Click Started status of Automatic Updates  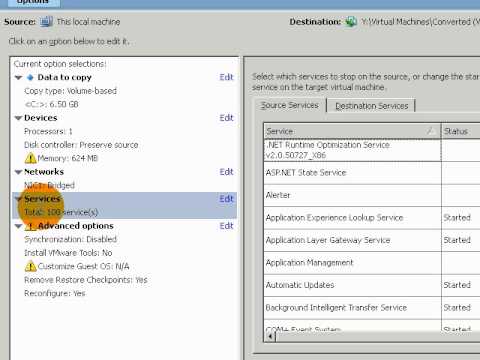click(457, 285)
